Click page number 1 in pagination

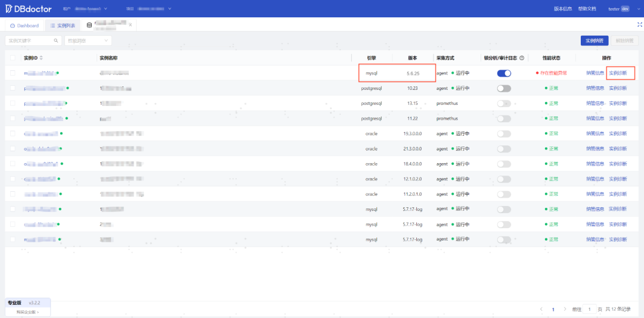[x=553, y=310]
